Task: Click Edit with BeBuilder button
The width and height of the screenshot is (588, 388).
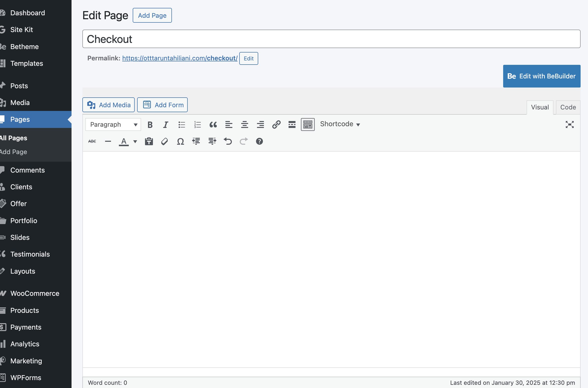Action: (x=541, y=76)
